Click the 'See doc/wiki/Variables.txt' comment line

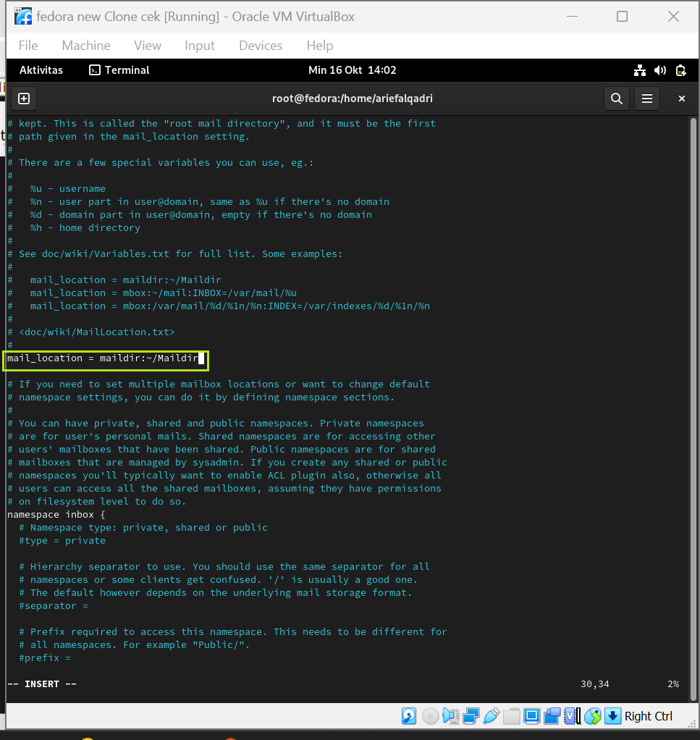(x=175, y=253)
